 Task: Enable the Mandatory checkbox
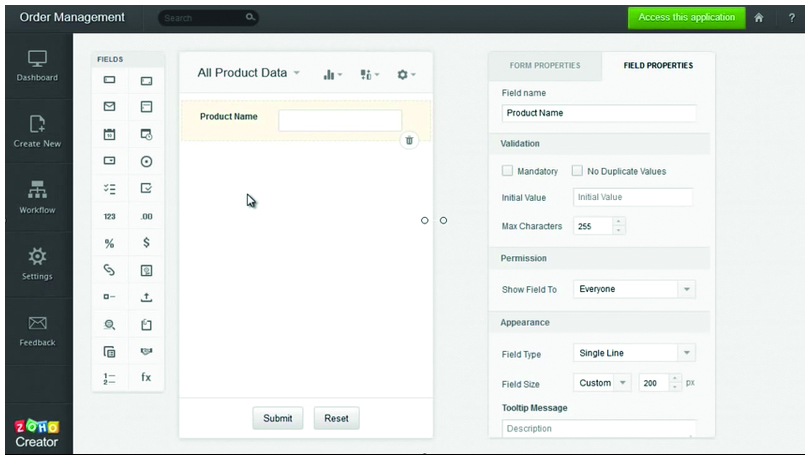point(507,171)
